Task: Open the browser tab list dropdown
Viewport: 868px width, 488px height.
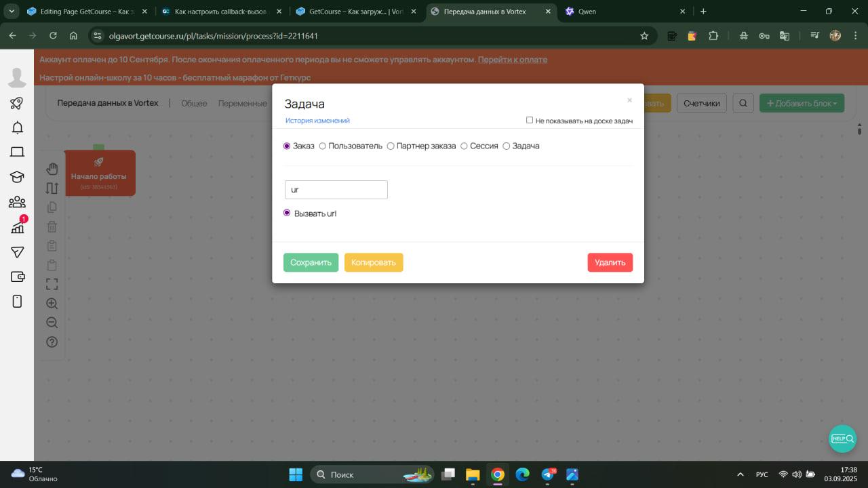Action: tap(12, 12)
